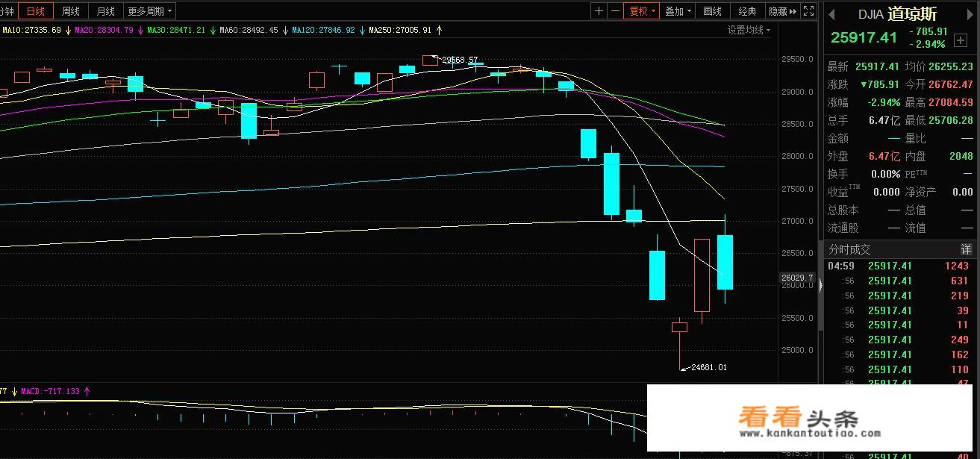
Task: Select 经典 classic view button
Action: coord(747,11)
